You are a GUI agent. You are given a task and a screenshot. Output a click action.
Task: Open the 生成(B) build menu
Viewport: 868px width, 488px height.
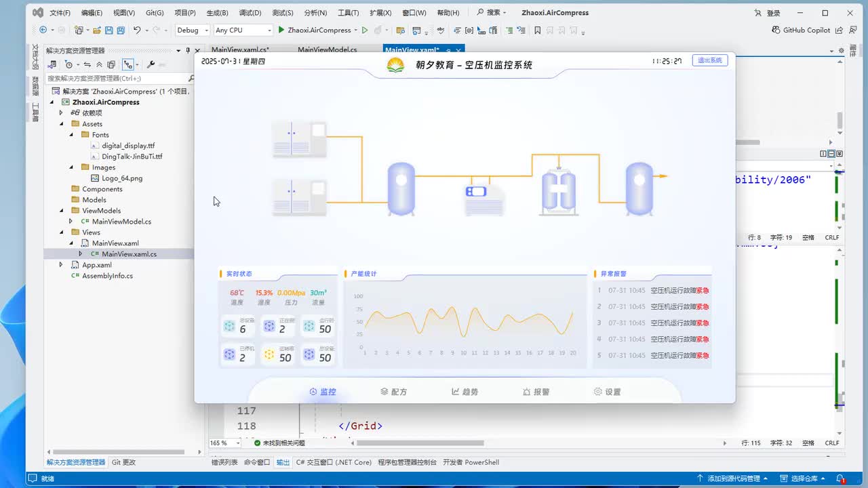tap(217, 13)
